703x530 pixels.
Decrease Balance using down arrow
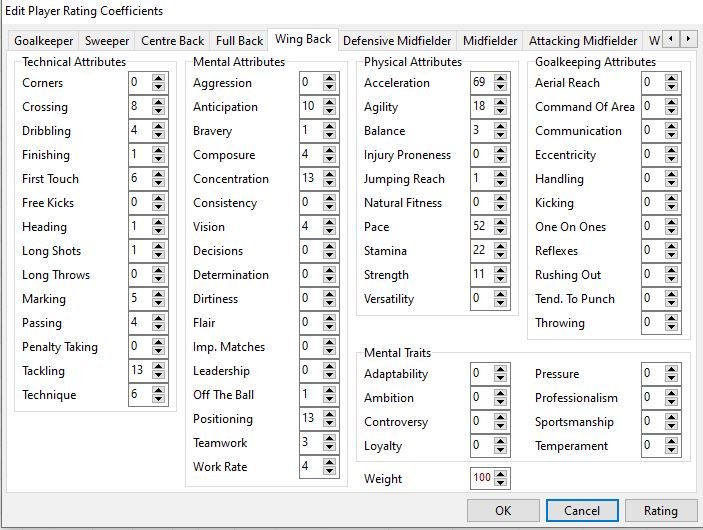(500, 135)
